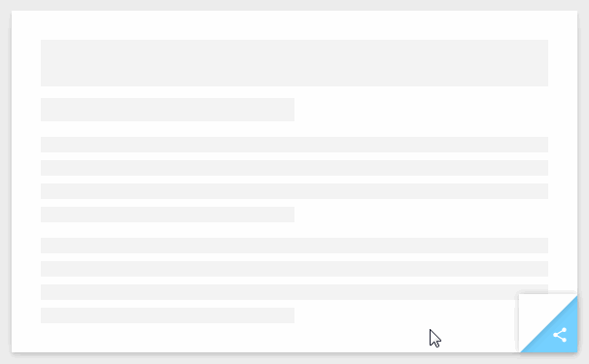Click the white top margin above the title block
Image resolution: width=589 pixels, height=364 pixels.
(x=294, y=25)
